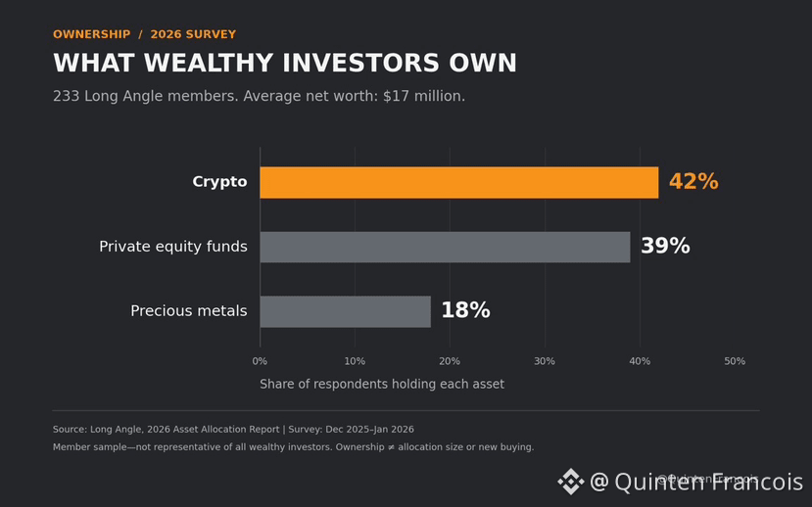Click the 233 Long Angle members subtitle
Image resolution: width=812 pixels, height=507 pixels.
coord(259,96)
